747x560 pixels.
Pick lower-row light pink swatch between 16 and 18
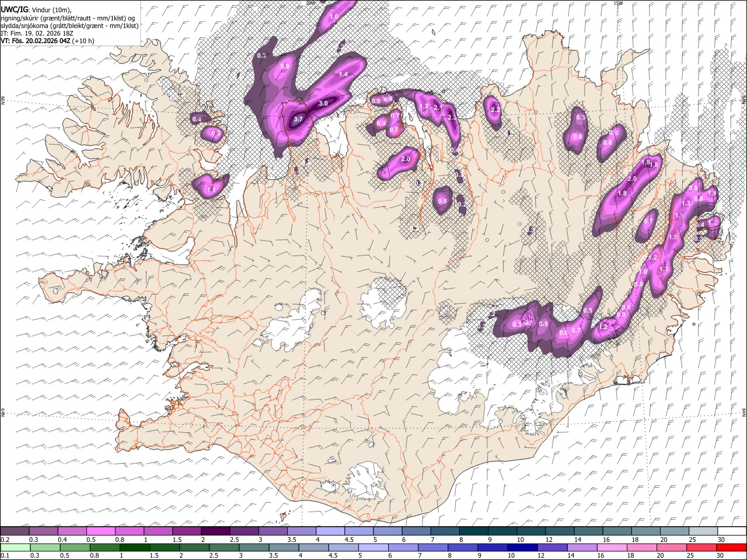click(612, 547)
